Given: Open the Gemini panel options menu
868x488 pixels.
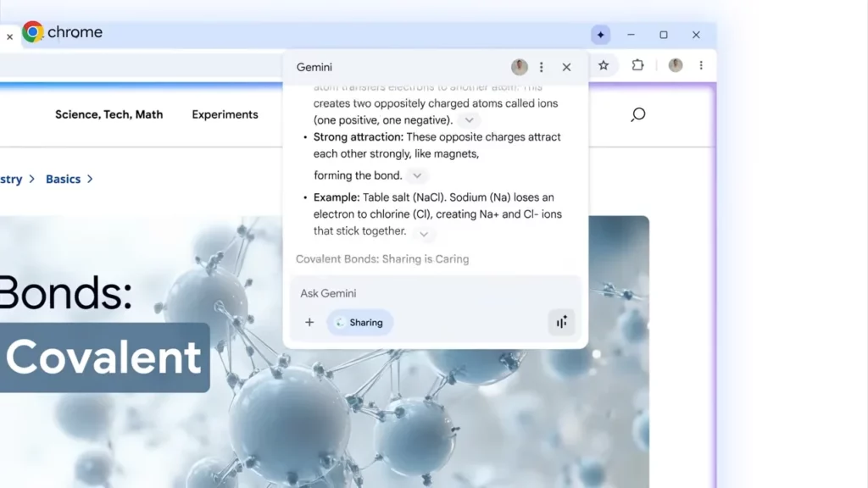Looking at the screenshot, I should 542,67.
